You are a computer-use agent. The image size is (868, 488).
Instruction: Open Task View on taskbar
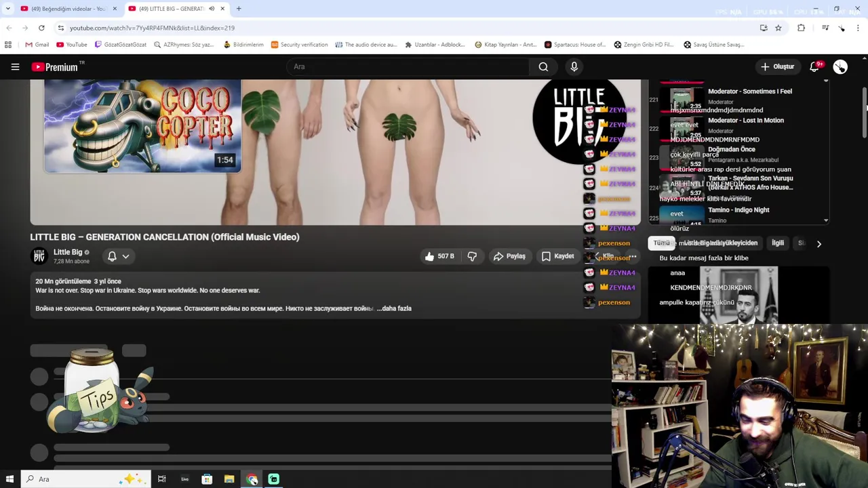(x=161, y=479)
